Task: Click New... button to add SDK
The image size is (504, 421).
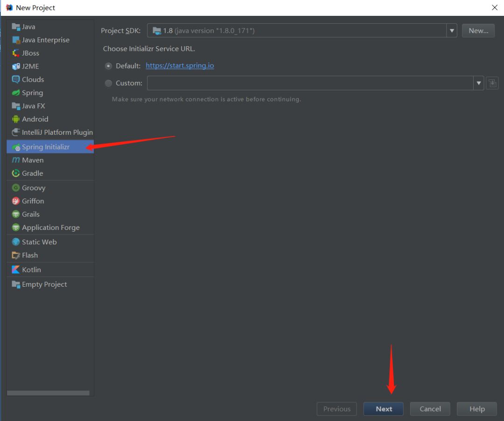Action: tap(478, 31)
